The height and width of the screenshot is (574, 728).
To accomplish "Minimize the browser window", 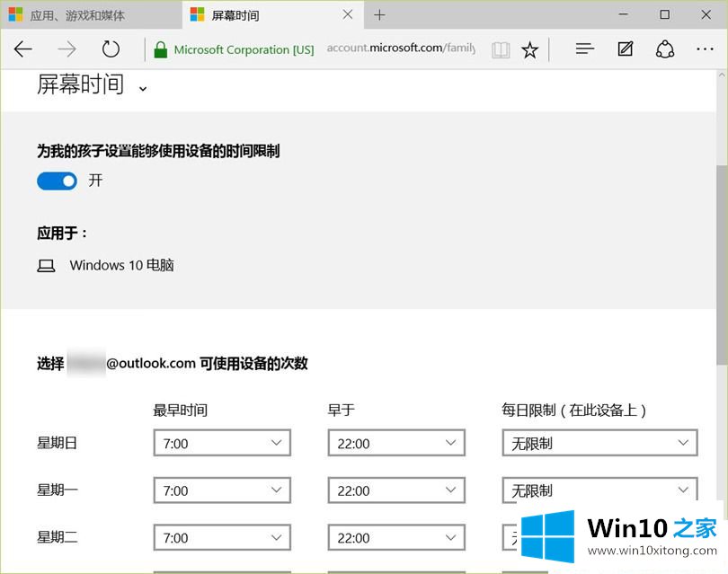I will 623,15.
